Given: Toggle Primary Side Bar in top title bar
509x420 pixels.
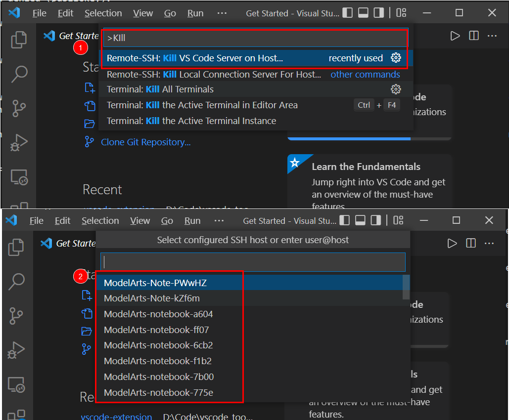Looking at the screenshot, I should pyautogui.click(x=347, y=13).
